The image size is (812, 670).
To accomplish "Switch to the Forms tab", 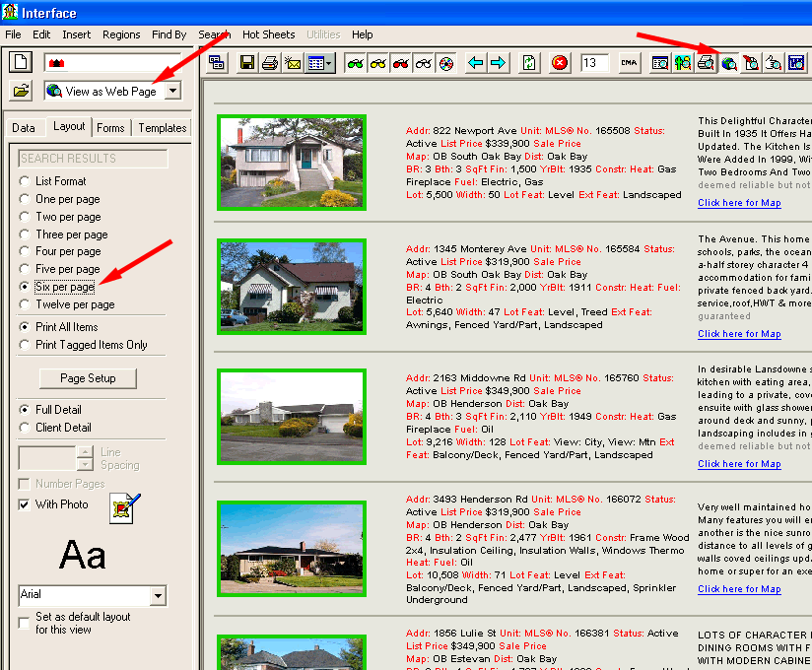I will pyautogui.click(x=110, y=128).
